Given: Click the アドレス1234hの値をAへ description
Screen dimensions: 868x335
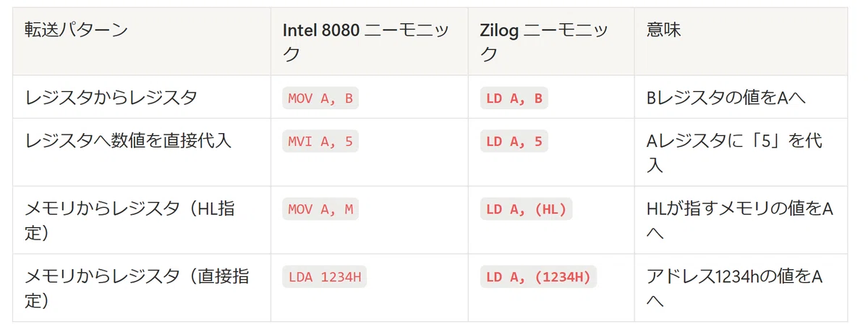Looking at the screenshot, I should click(x=734, y=288).
